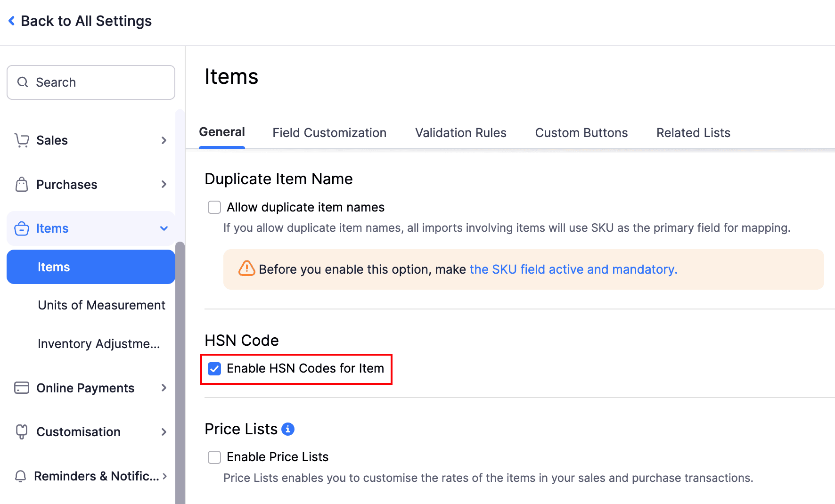Click the Price Lists info icon
The image size is (835, 504).
click(x=288, y=429)
